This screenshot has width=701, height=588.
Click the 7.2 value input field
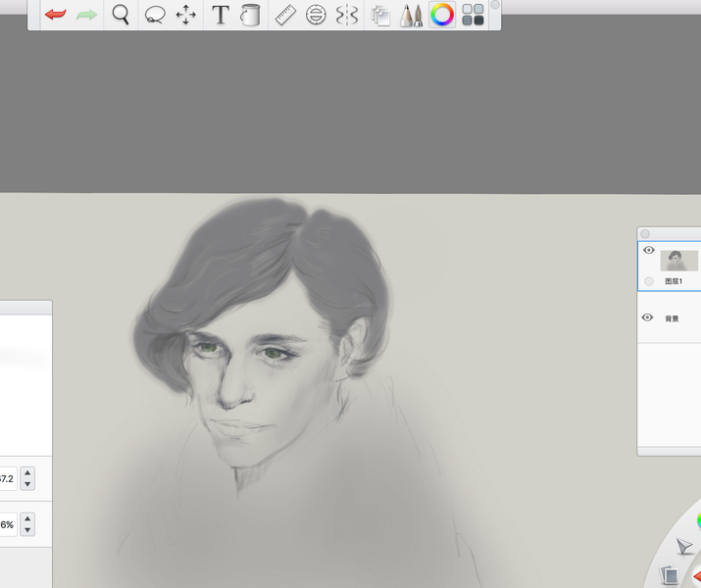[x=8, y=479]
